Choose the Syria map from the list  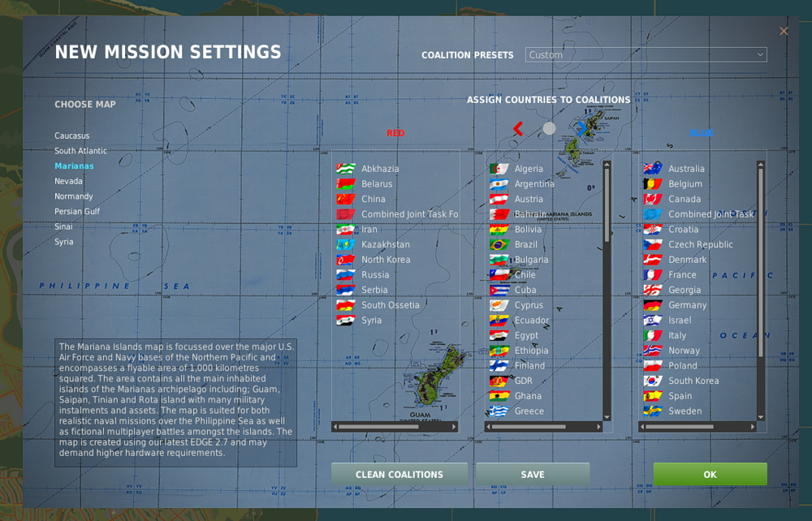coord(63,242)
